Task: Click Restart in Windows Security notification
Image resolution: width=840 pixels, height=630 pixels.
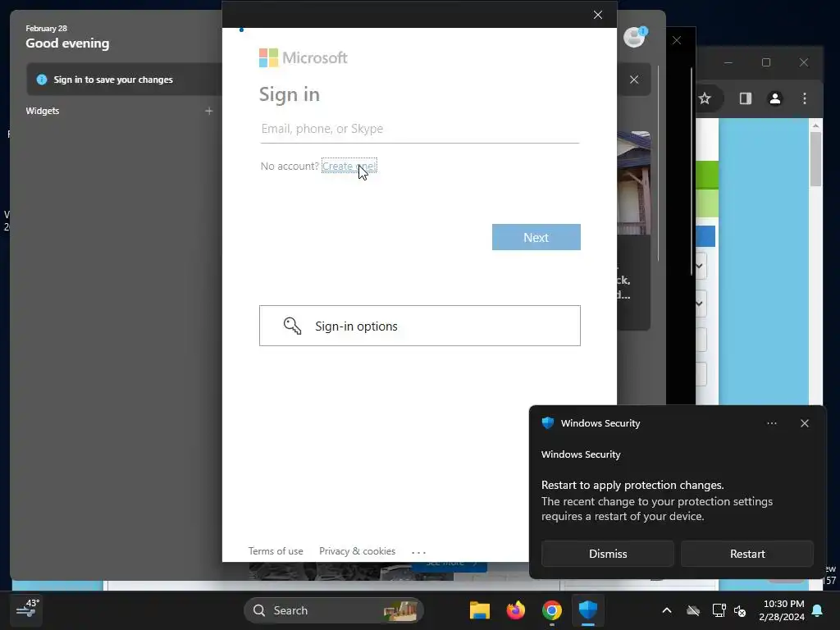Action: click(x=747, y=554)
